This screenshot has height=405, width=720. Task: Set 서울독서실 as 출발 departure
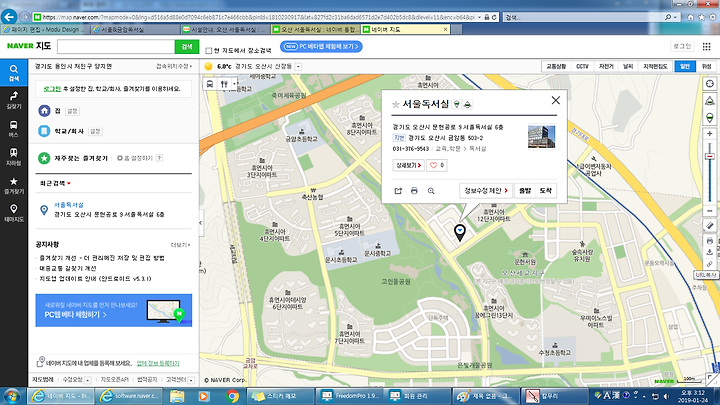click(524, 191)
